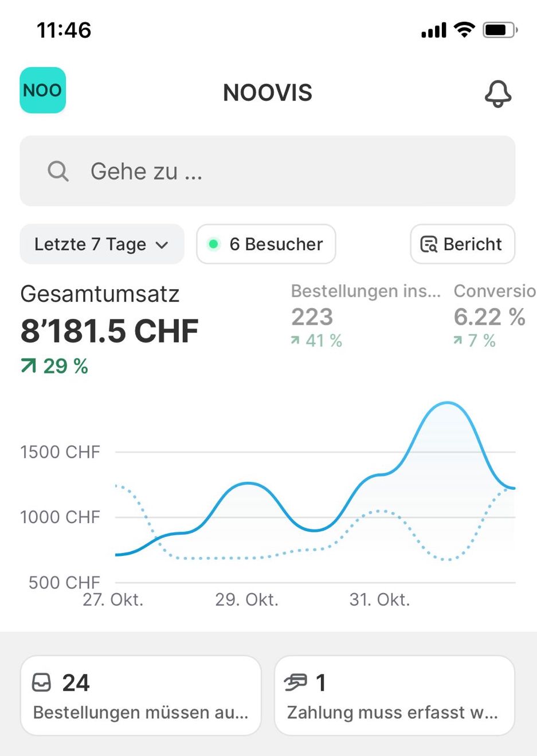The width and height of the screenshot is (537, 756).
Task: Open the 24 Bestellungen müssen card
Action: coord(141,695)
